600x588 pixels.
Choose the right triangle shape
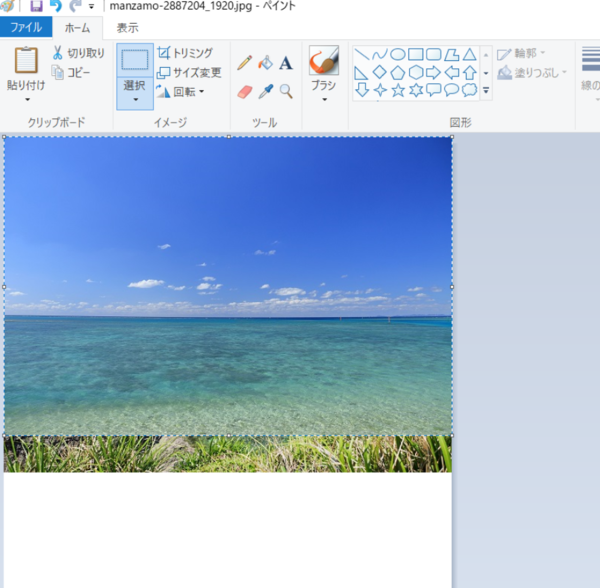tap(361, 73)
